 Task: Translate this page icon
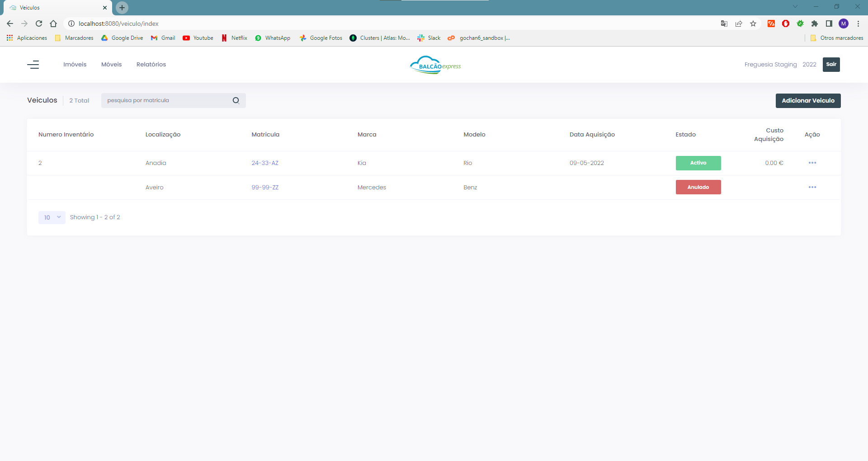coord(724,24)
